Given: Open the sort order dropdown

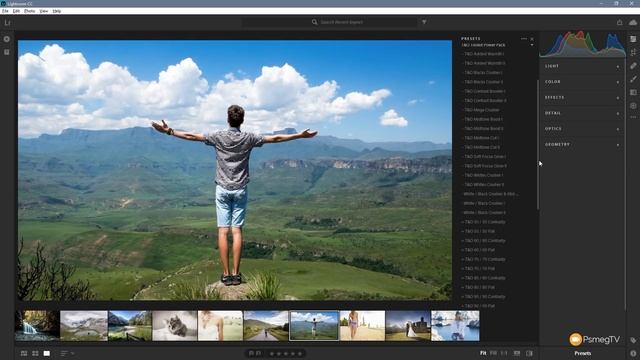Looking at the screenshot, I should click(67, 353).
